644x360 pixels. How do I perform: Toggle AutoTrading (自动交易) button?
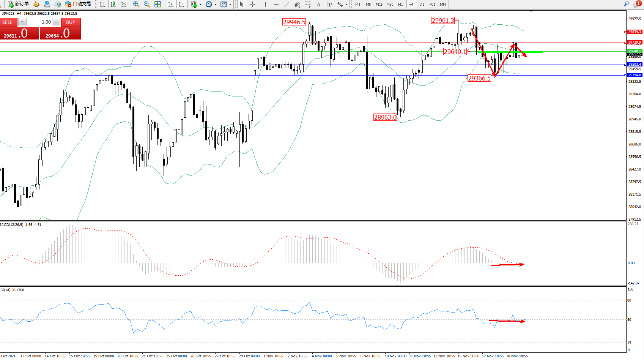click(78, 4)
